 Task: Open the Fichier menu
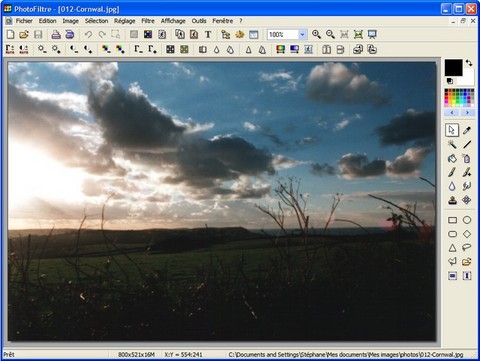pyautogui.click(x=24, y=21)
